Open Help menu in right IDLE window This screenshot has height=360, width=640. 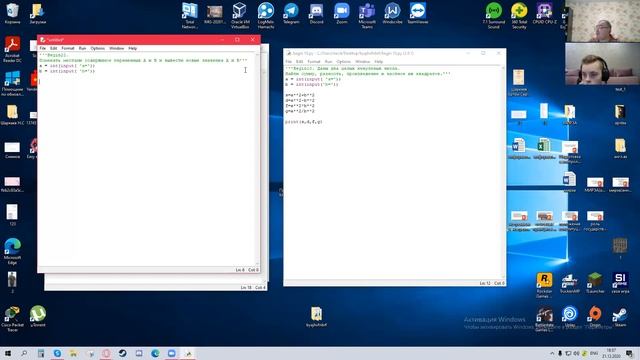pyautogui.click(x=379, y=62)
